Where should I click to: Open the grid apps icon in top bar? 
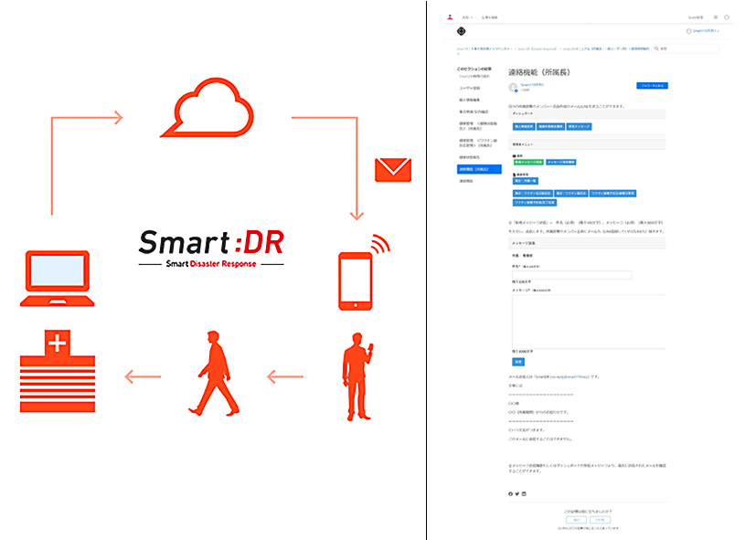(x=716, y=17)
